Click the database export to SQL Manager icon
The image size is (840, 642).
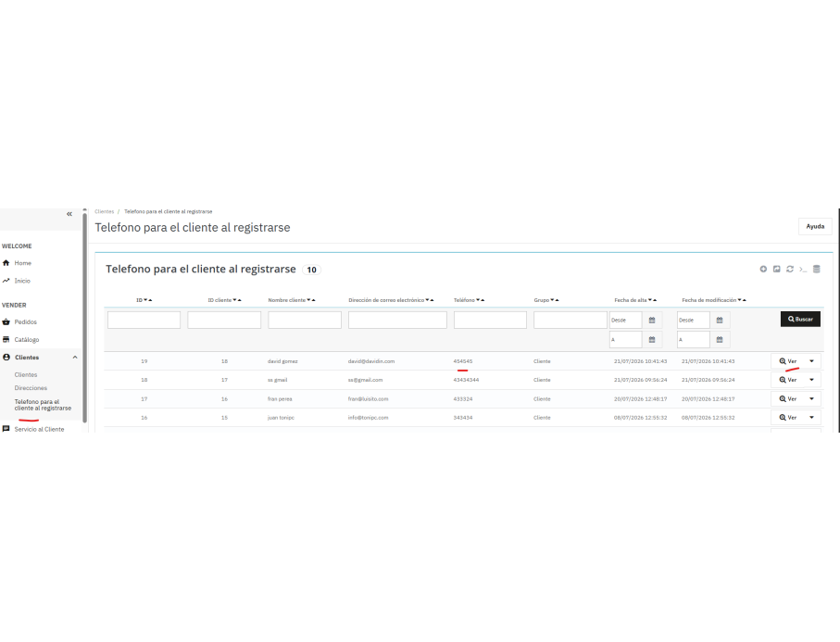pyautogui.click(x=817, y=269)
